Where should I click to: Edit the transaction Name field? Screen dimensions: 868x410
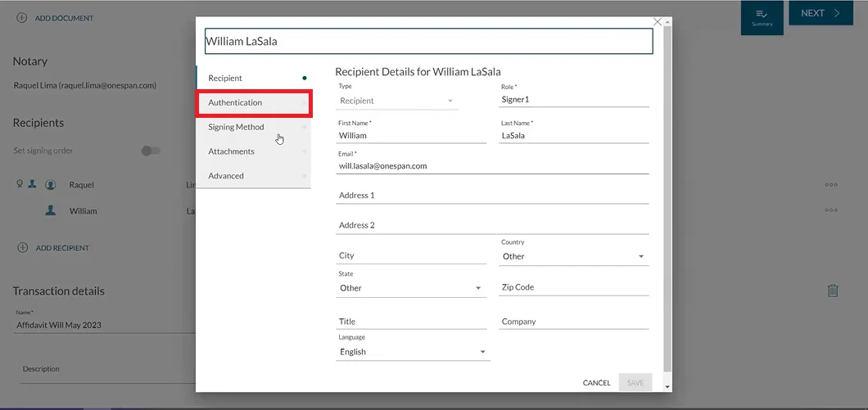click(105, 326)
